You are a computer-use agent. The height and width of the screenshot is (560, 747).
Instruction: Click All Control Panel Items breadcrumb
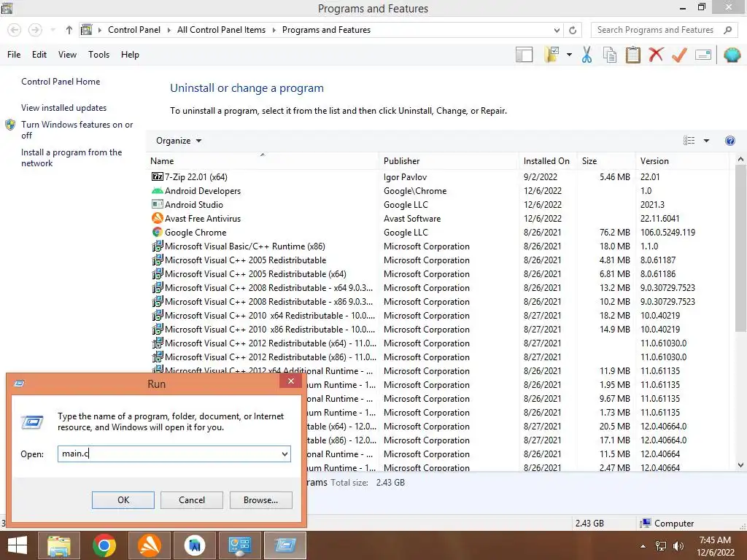(221, 30)
